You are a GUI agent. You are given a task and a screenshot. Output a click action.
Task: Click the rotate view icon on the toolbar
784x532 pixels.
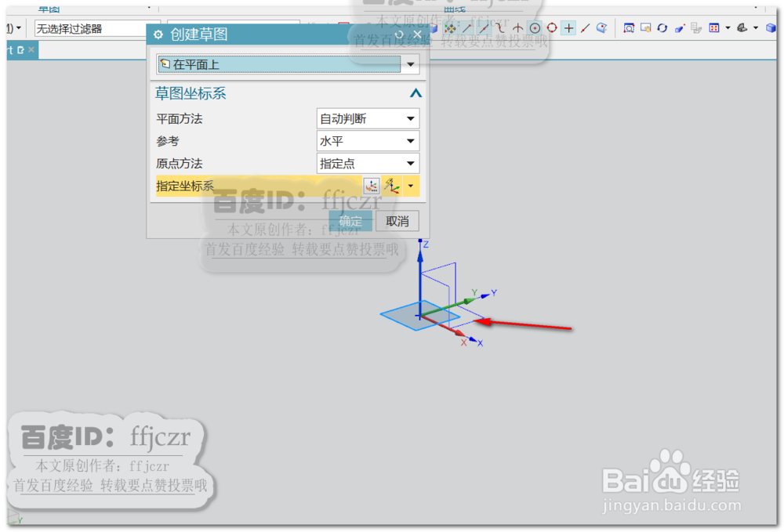pos(663,28)
